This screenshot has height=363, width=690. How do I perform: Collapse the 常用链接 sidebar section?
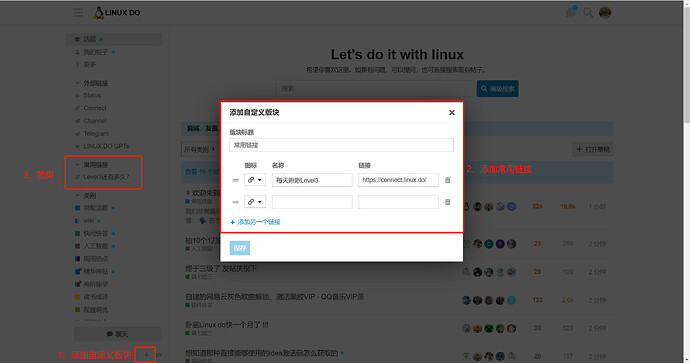[92, 165]
